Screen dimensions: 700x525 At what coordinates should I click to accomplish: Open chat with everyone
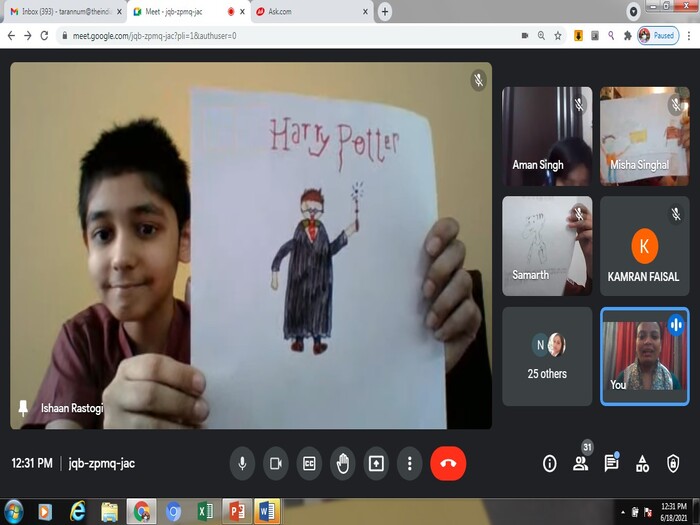tap(611, 462)
